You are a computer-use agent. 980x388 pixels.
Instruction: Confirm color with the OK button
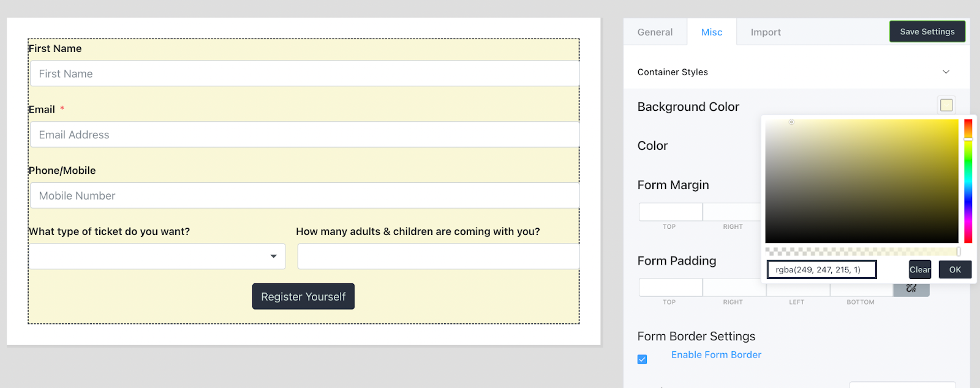click(955, 270)
